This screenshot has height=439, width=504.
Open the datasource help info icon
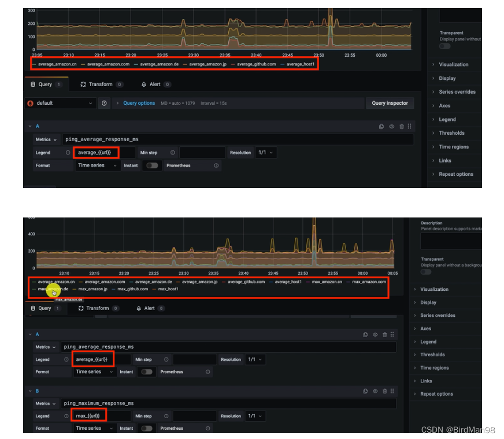click(105, 102)
